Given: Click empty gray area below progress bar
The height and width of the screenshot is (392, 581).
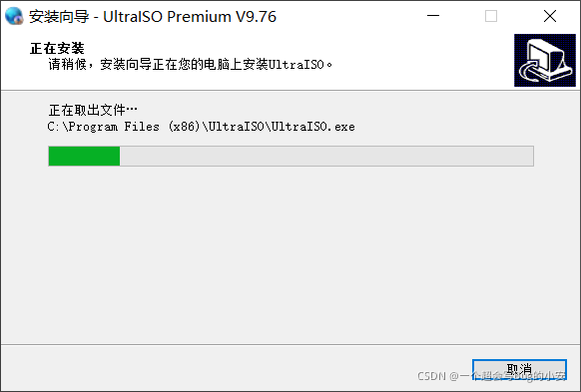Looking at the screenshot, I should click(290, 255).
